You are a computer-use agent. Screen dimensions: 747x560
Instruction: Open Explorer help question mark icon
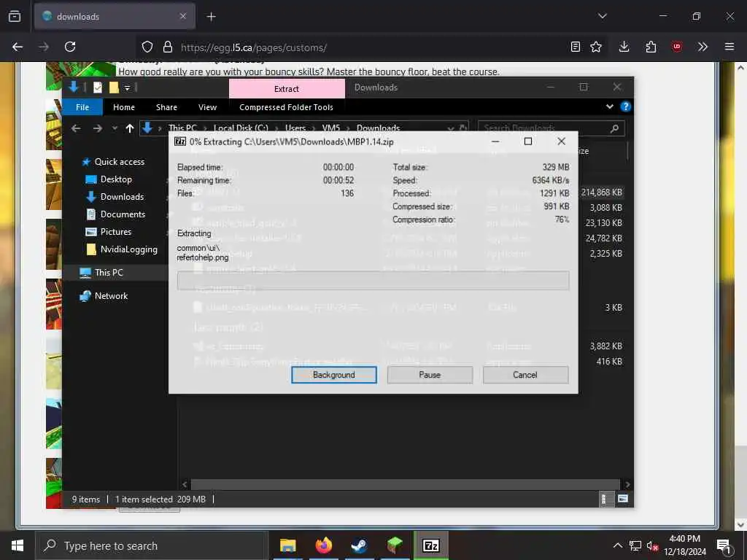tap(625, 106)
